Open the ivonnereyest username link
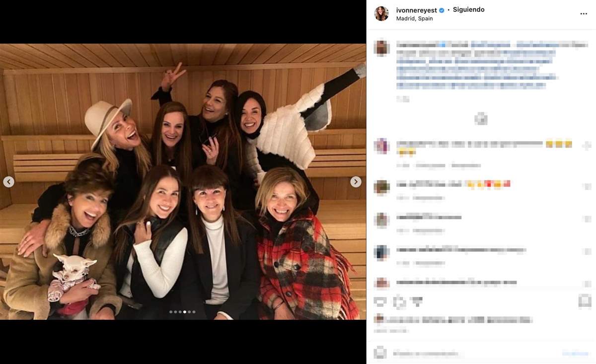 (x=416, y=10)
